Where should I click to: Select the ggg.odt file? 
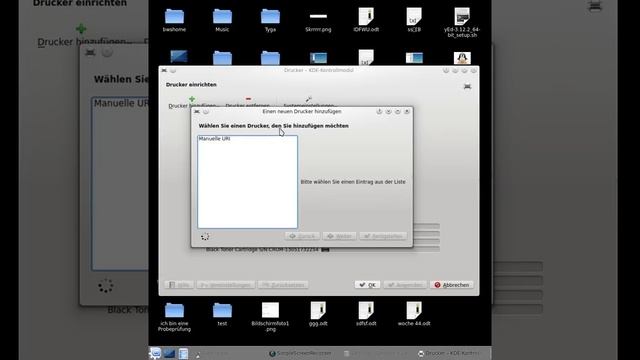[x=318, y=313]
